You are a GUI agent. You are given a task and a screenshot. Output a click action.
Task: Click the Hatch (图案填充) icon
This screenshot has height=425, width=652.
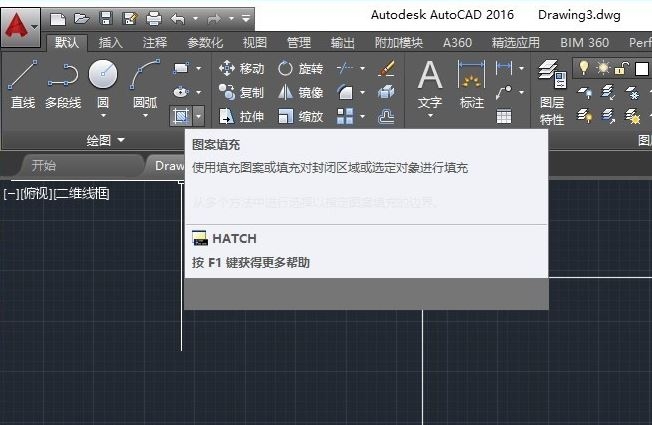tap(181, 116)
